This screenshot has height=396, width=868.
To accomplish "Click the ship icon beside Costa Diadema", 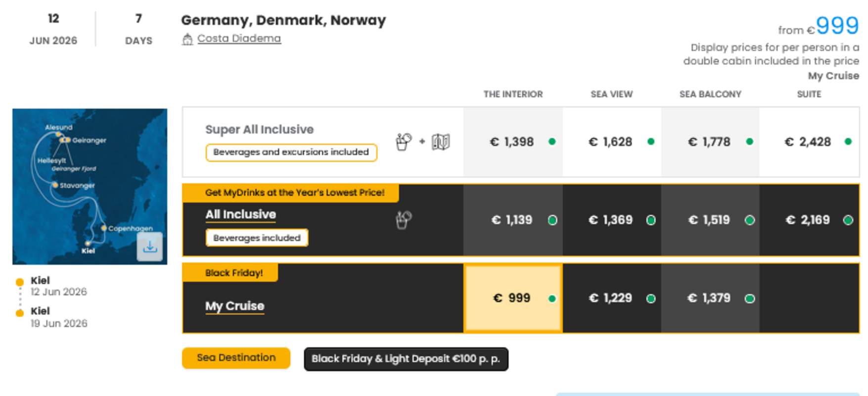I will coord(187,39).
